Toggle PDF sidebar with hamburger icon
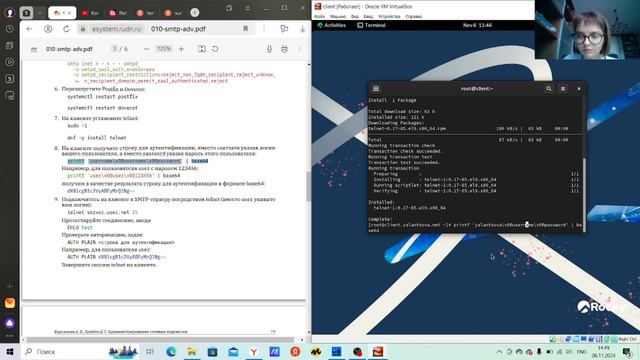Screen dimensions: 640x360 click(34, 49)
